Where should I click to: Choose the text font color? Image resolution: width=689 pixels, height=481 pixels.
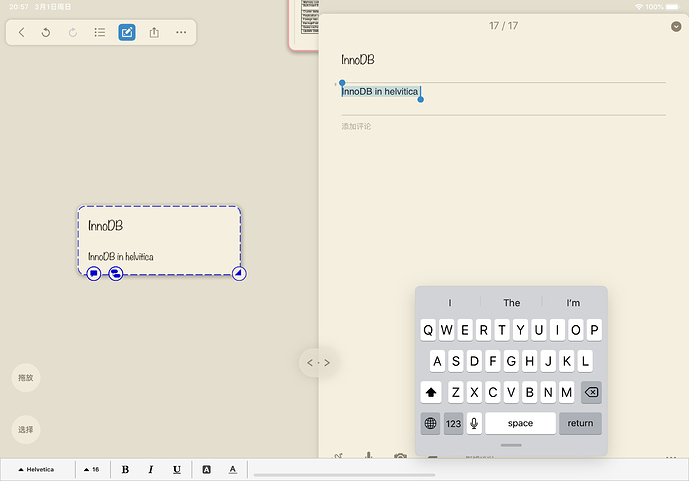pos(232,470)
